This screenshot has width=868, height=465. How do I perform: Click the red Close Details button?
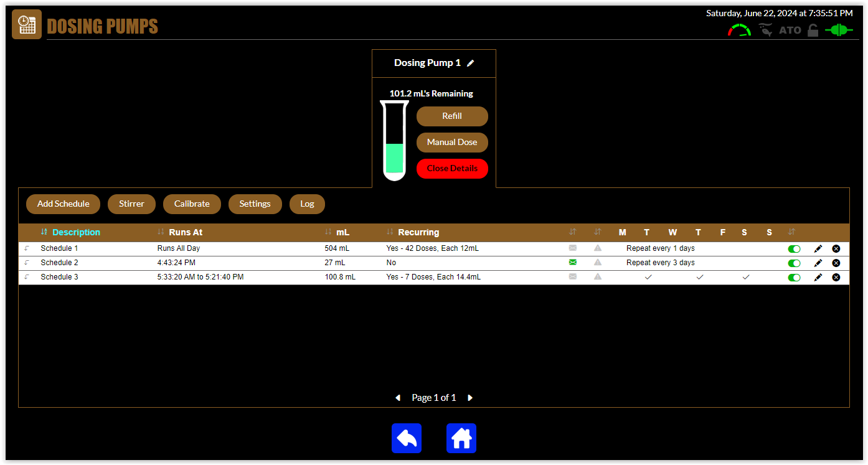point(452,169)
